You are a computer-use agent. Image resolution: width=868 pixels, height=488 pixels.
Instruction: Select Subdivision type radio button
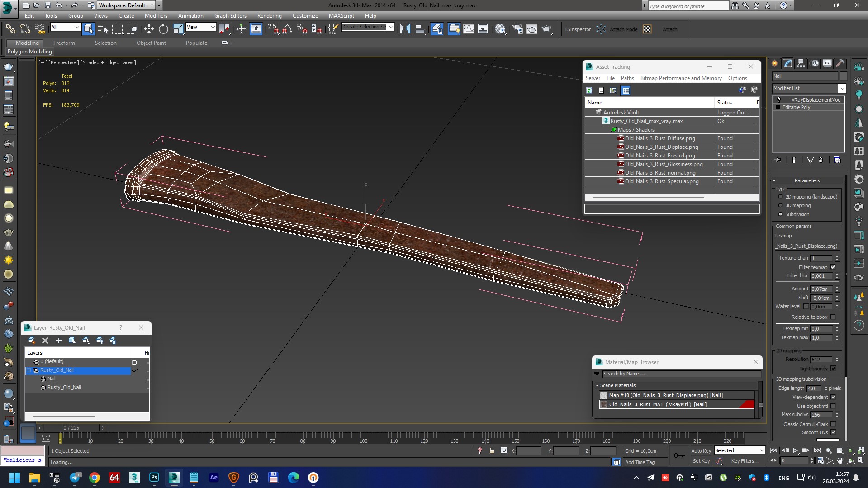[x=780, y=214]
